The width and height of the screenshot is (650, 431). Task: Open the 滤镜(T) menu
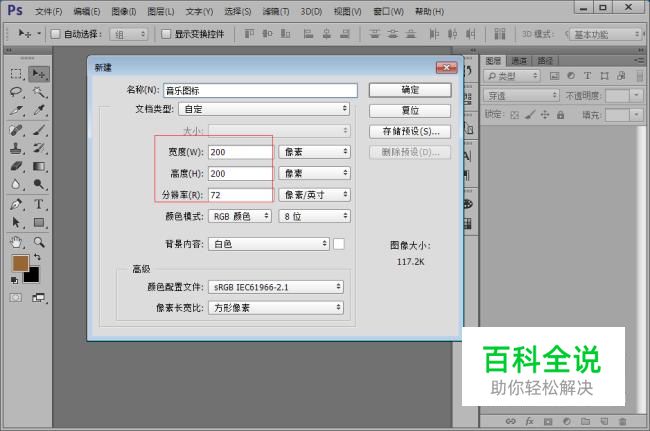[x=276, y=12]
